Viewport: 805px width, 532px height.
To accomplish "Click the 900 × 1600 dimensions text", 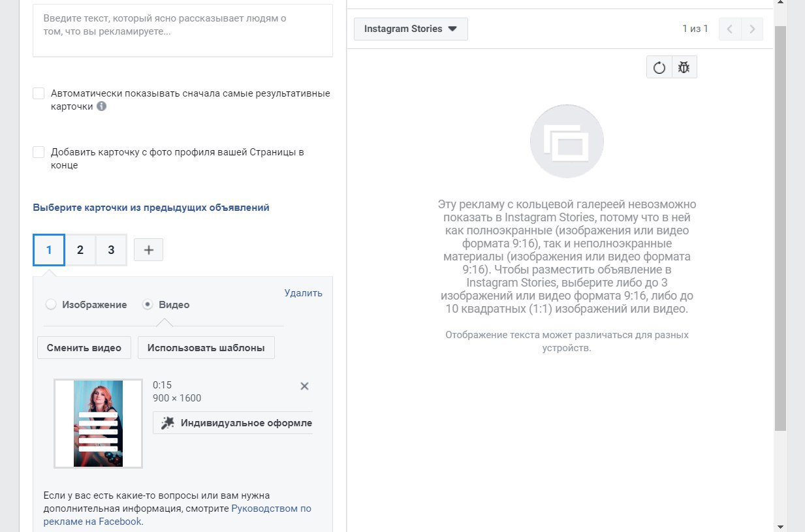I will pyautogui.click(x=177, y=398).
